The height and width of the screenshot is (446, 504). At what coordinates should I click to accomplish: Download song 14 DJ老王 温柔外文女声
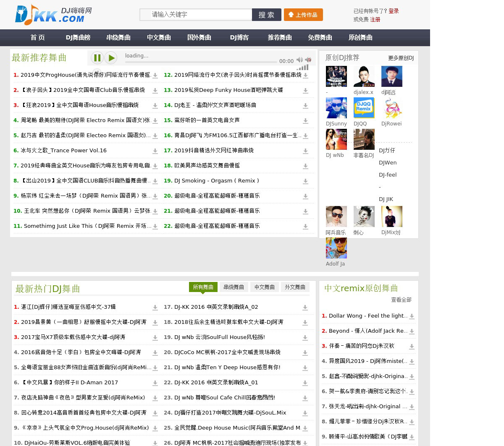point(305,106)
